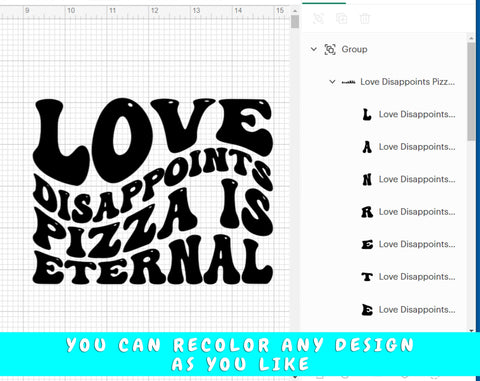This screenshot has width=480, height=381.
Task: Select the R letter layer row
Action: 409,212
